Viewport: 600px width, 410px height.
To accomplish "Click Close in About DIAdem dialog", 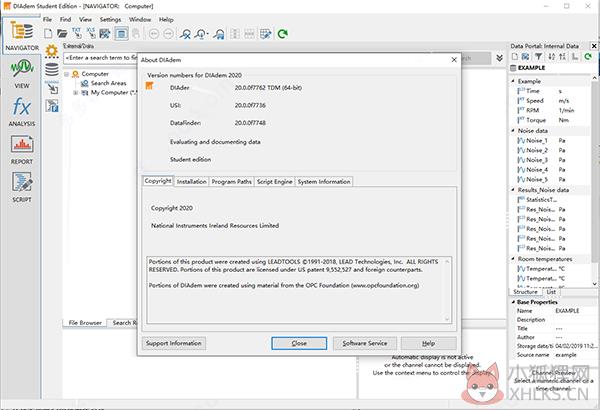I will click(299, 343).
